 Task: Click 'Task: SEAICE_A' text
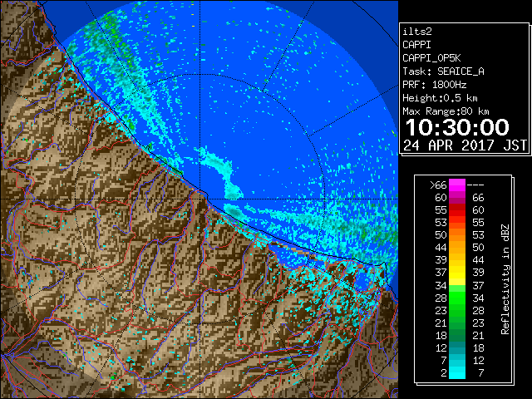pyautogui.click(x=443, y=71)
